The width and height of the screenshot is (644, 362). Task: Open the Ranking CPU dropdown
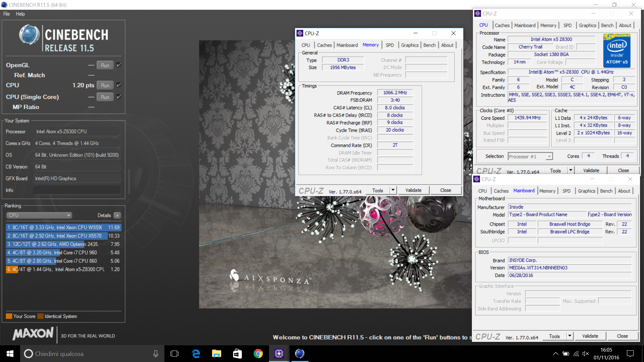pos(39,216)
